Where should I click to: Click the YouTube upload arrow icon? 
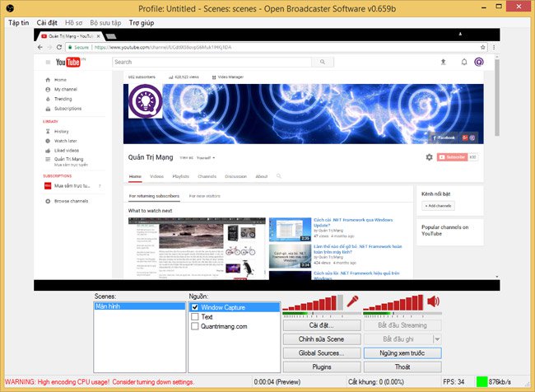point(443,62)
